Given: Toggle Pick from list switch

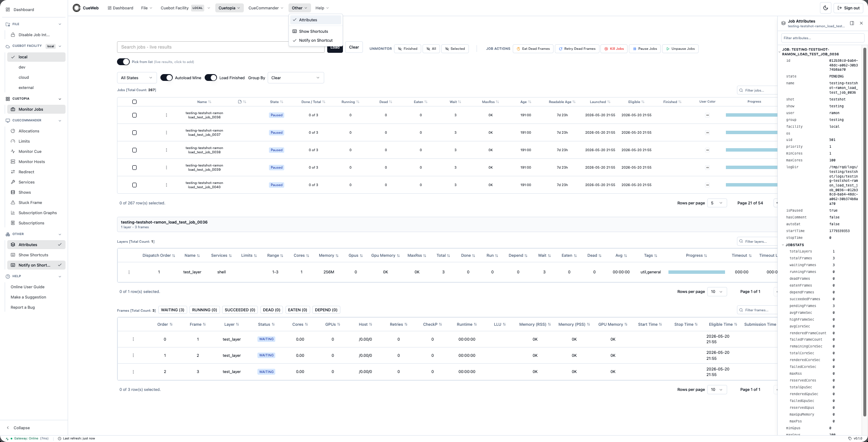Looking at the screenshot, I should point(123,62).
